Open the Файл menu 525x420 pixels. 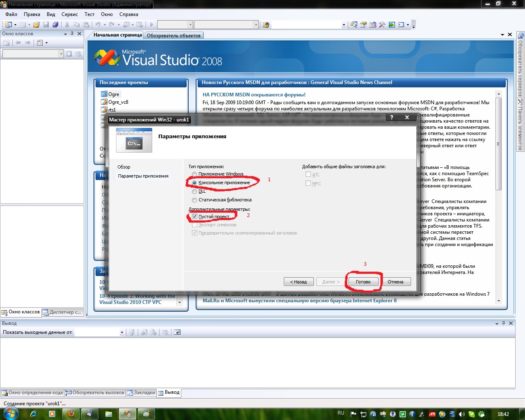coord(11,14)
